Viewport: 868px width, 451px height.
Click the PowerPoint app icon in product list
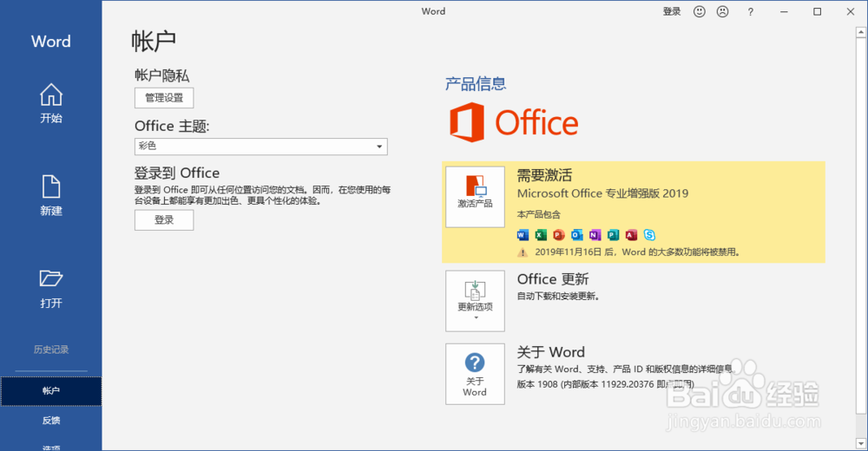pyautogui.click(x=558, y=235)
